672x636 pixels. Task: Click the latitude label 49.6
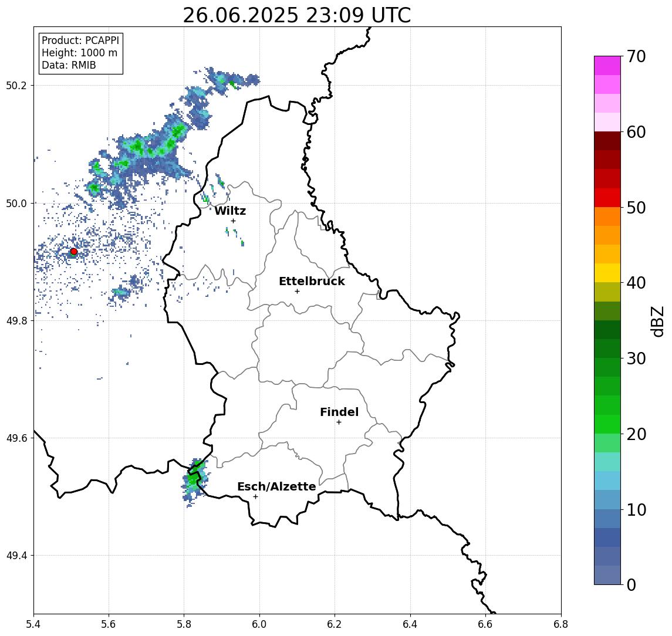(x=16, y=438)
